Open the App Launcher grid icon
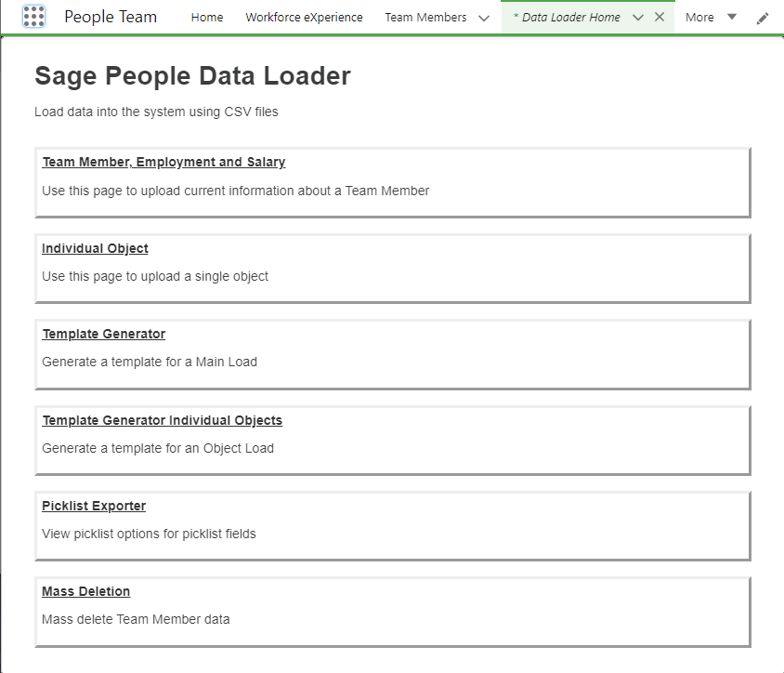Viewport: 784px width, 673px height. tap(33, 17)
